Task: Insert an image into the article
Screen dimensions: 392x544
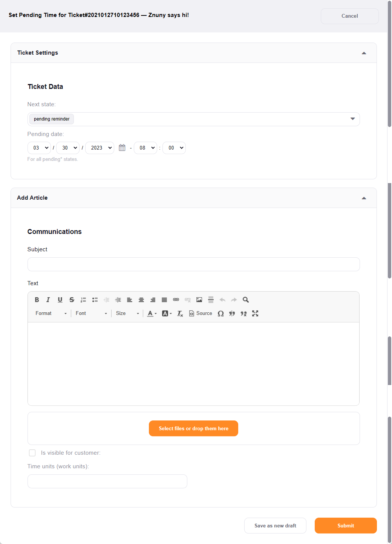Action: [199, 300]
